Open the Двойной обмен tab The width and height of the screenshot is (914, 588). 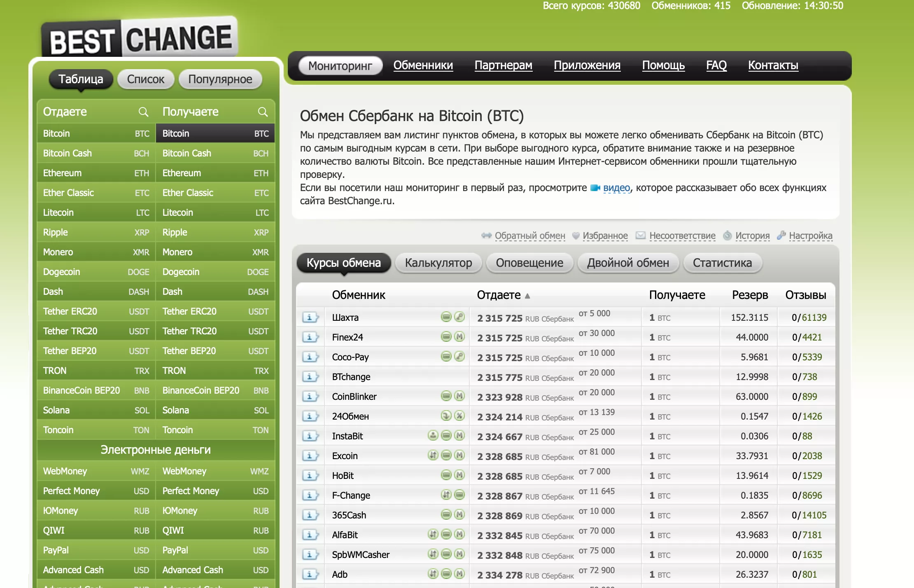628,263
